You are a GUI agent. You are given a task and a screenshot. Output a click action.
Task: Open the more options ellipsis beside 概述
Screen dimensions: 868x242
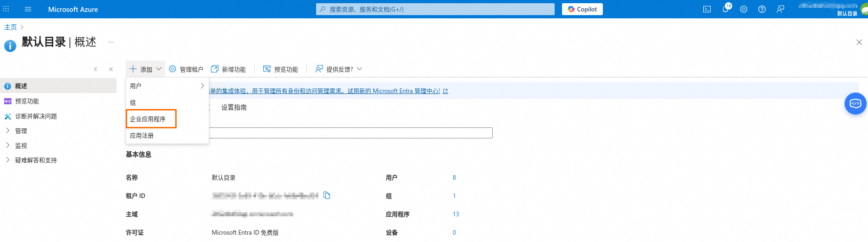pos(111,42)
